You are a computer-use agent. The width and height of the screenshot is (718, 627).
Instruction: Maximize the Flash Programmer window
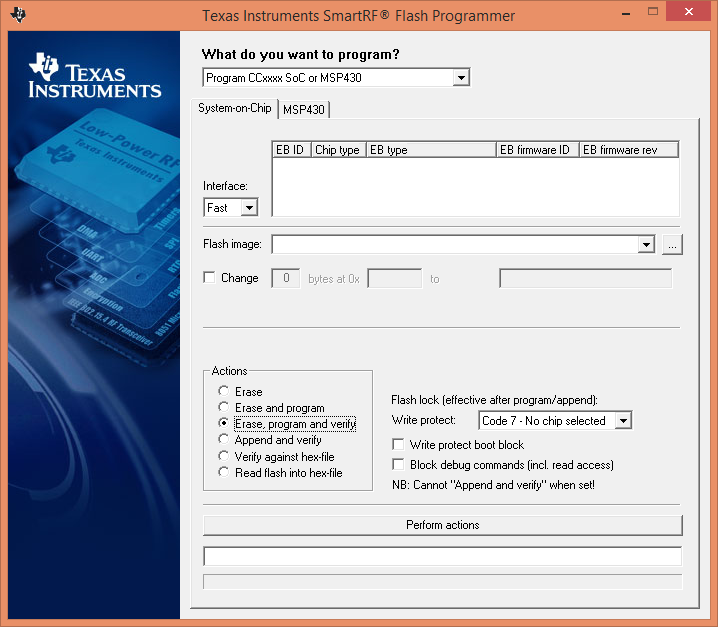(653, 12)
